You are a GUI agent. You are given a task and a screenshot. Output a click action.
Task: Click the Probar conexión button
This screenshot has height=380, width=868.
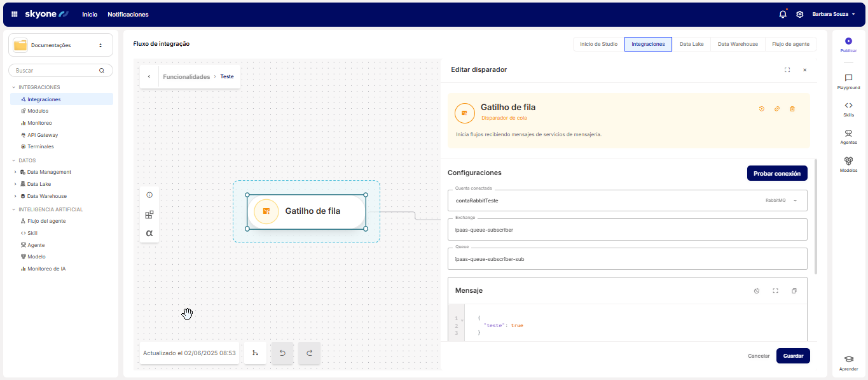pyautogui.click(x=776, y=173)
